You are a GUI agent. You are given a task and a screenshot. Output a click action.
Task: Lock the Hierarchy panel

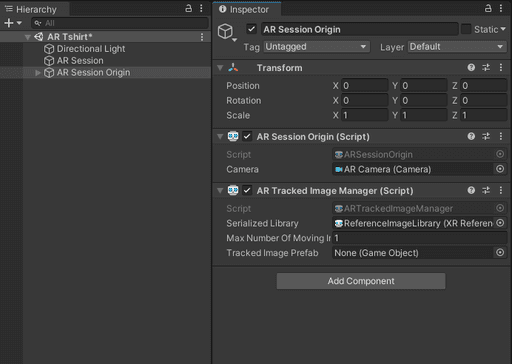tap(188, 9)
